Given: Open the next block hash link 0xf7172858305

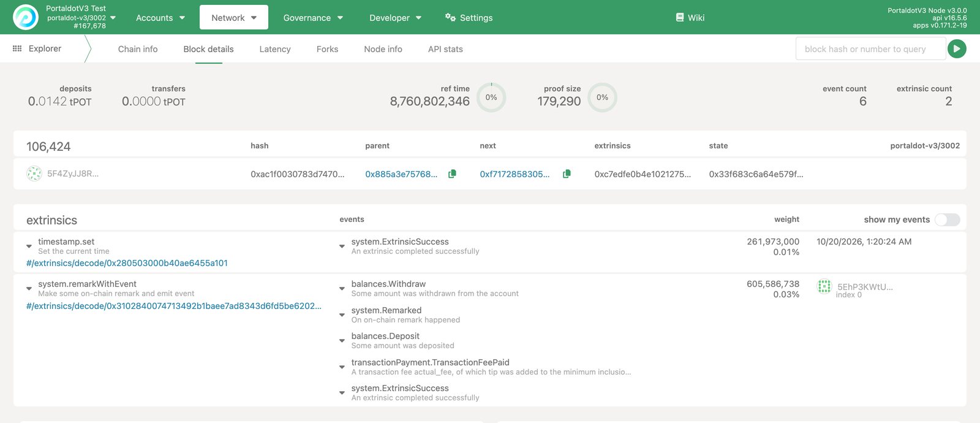Looking at the screenshot, I should pos(514,174).
